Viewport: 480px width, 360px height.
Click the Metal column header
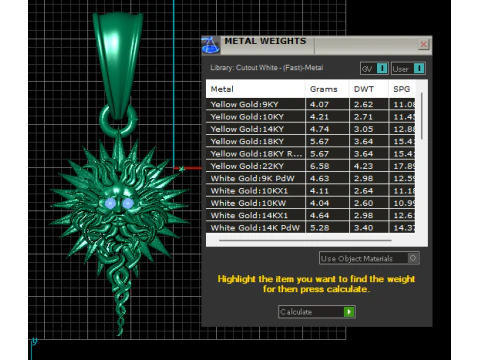pos(255,89)
